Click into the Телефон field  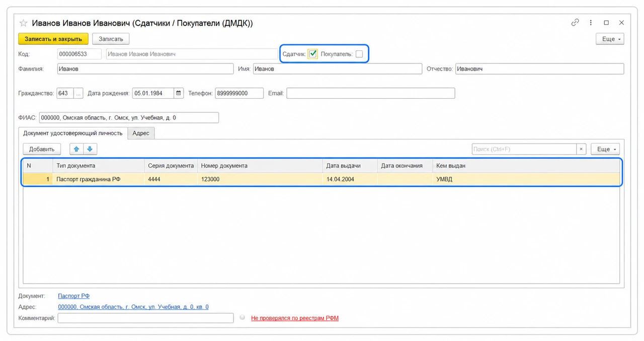[x=239, y=93]
